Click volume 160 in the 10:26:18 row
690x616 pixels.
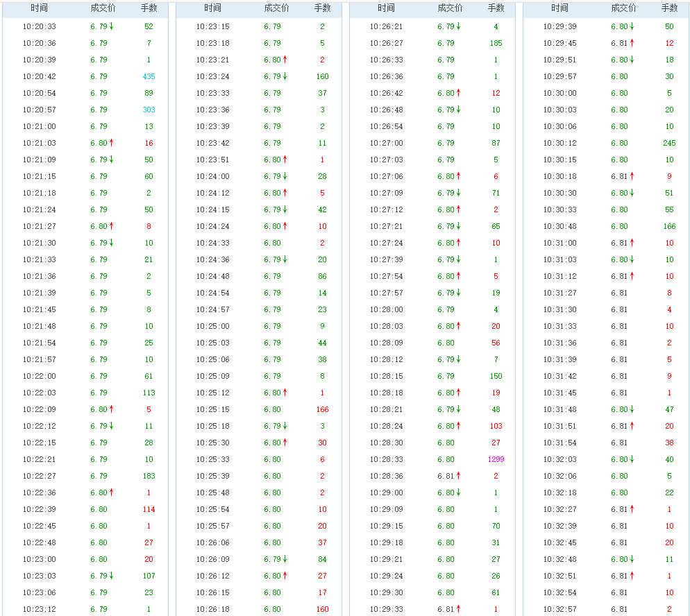click(x=322, y=609)
